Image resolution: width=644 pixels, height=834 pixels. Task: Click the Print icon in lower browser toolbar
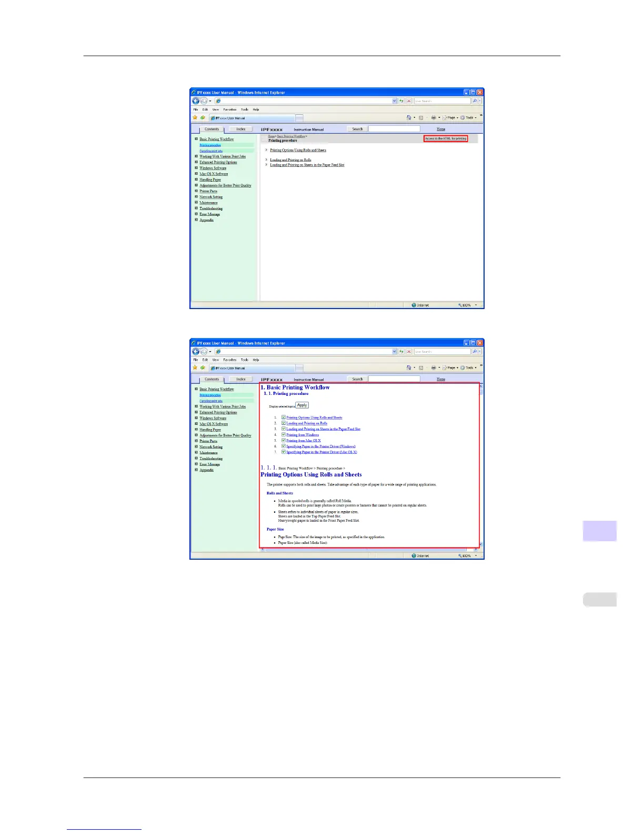[x=434, y=368]
